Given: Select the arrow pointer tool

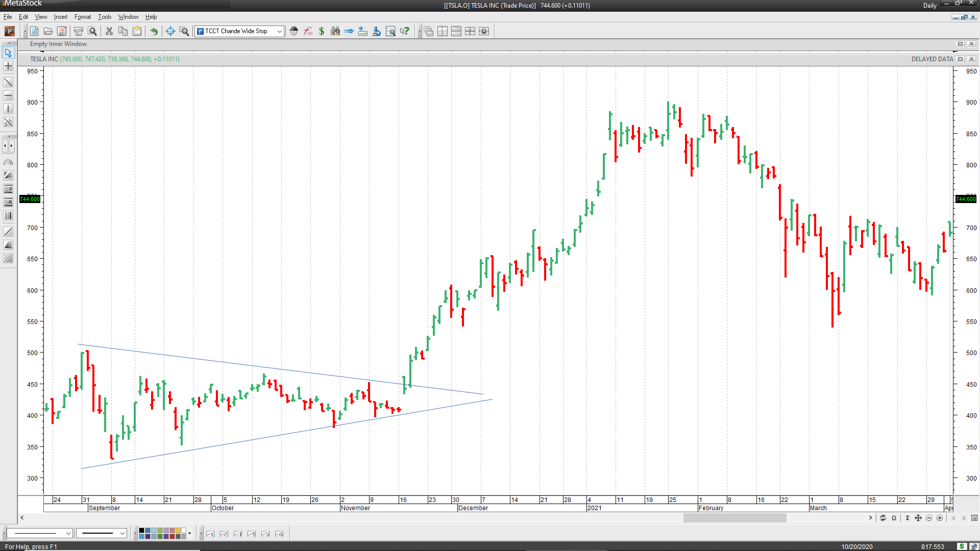Looking at the screenshot, I should click(8, 53).
